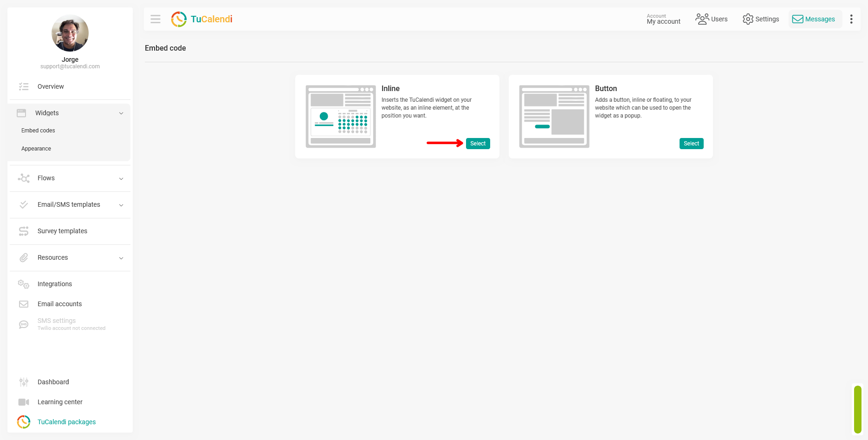Click the Jorge username text
This screenshot has width=868, height=440.
pos(70,59)
